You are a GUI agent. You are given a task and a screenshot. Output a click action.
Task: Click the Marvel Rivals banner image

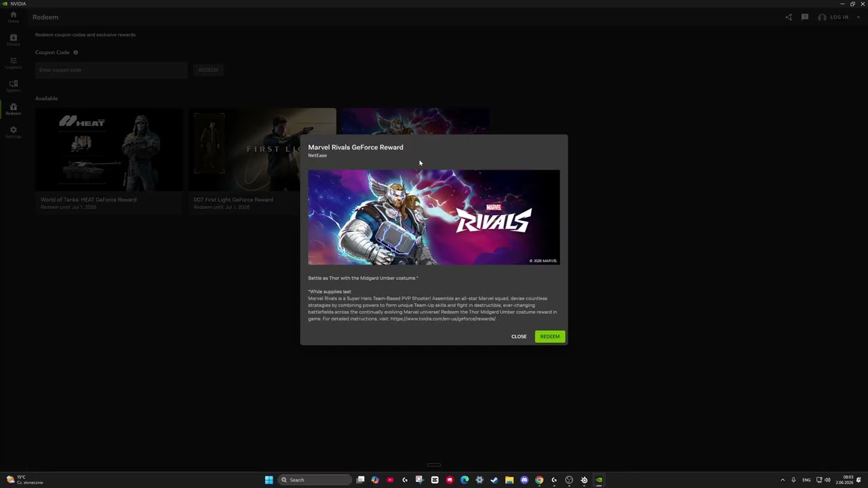pyautogui.click(x=434, y=217)
